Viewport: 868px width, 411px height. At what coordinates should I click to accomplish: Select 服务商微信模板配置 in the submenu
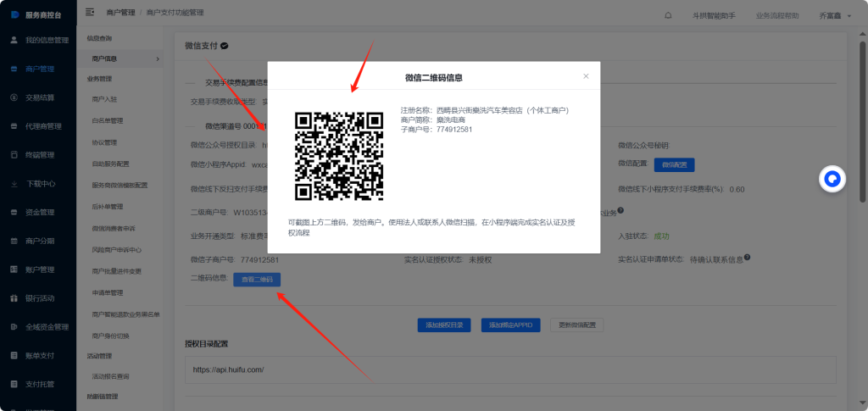pyautogui.click(x=120, y=186)
